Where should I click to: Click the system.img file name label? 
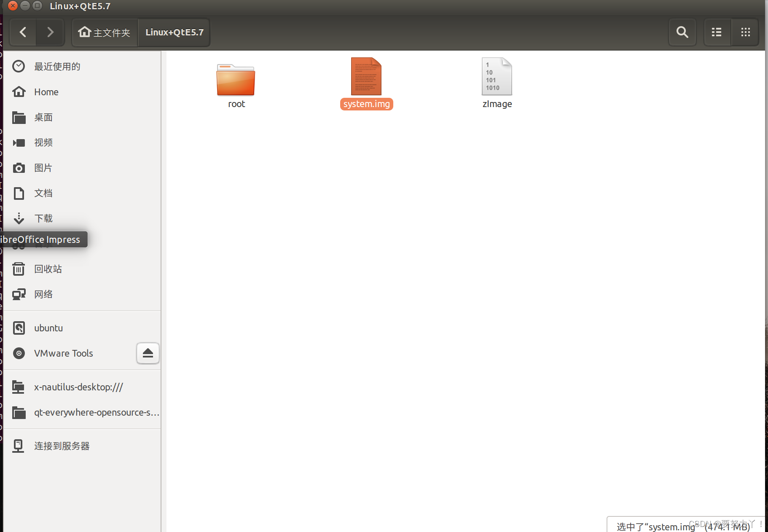[366, 104]
